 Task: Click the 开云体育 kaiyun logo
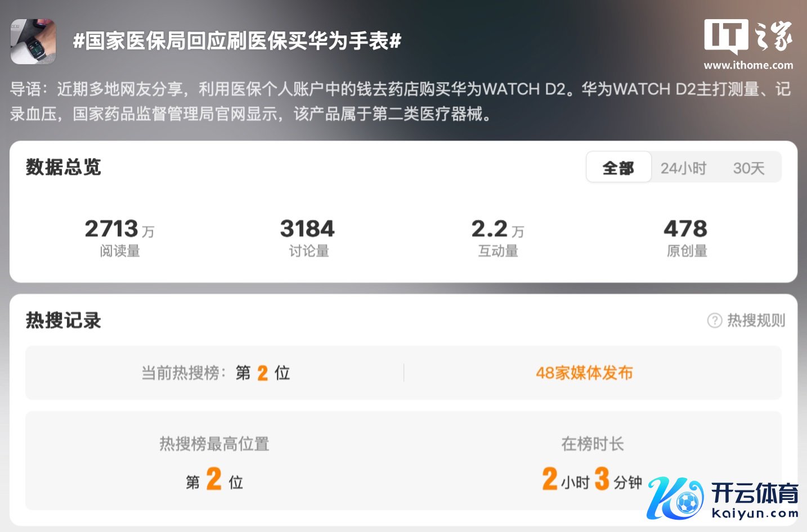point(723,498)
